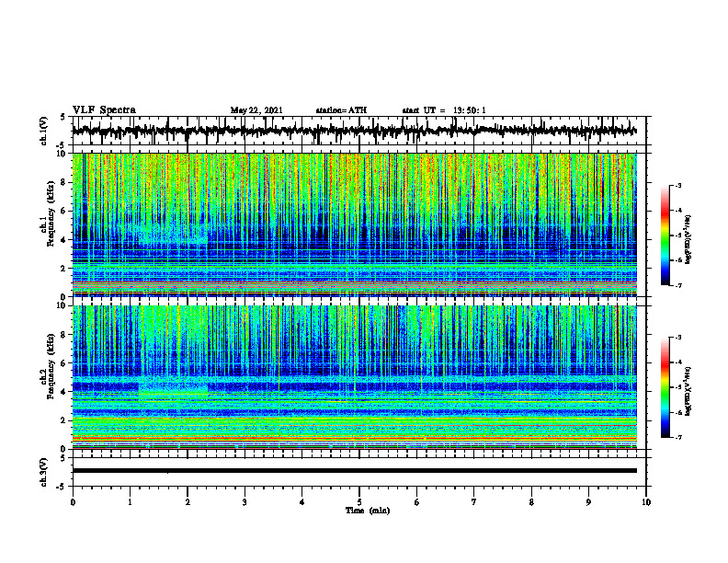Click time axis tick label "9"
The width and height of the screenshot is (728, 563).
click(x=588, y=502)
